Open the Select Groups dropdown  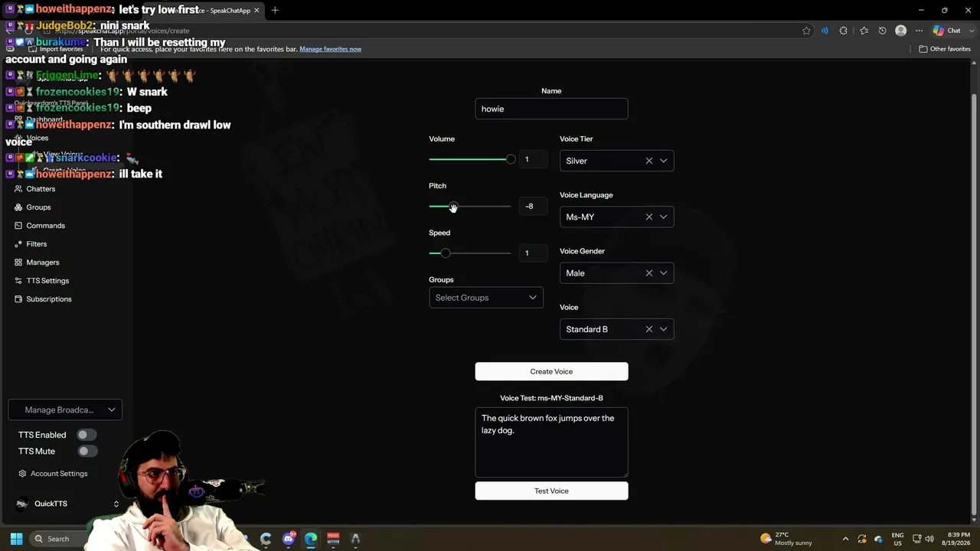(x=486, y=298)
